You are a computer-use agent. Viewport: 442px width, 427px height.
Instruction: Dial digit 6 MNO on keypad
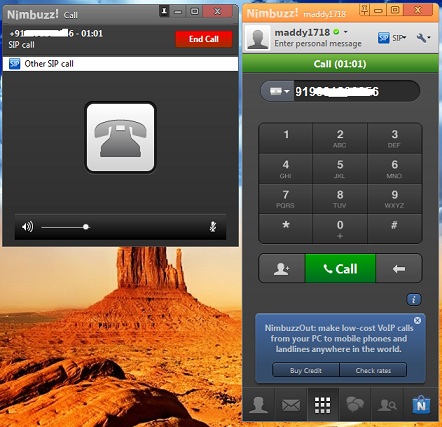(x=395, y=169)
